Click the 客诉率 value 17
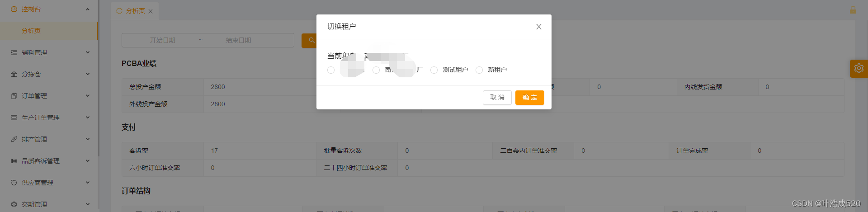 tap(214, 151)
